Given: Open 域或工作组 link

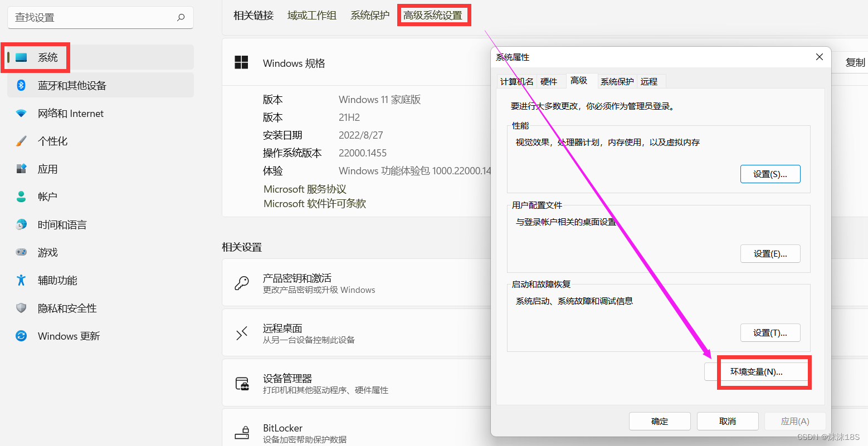Looking at the screenshot, I should coord(312,15).
